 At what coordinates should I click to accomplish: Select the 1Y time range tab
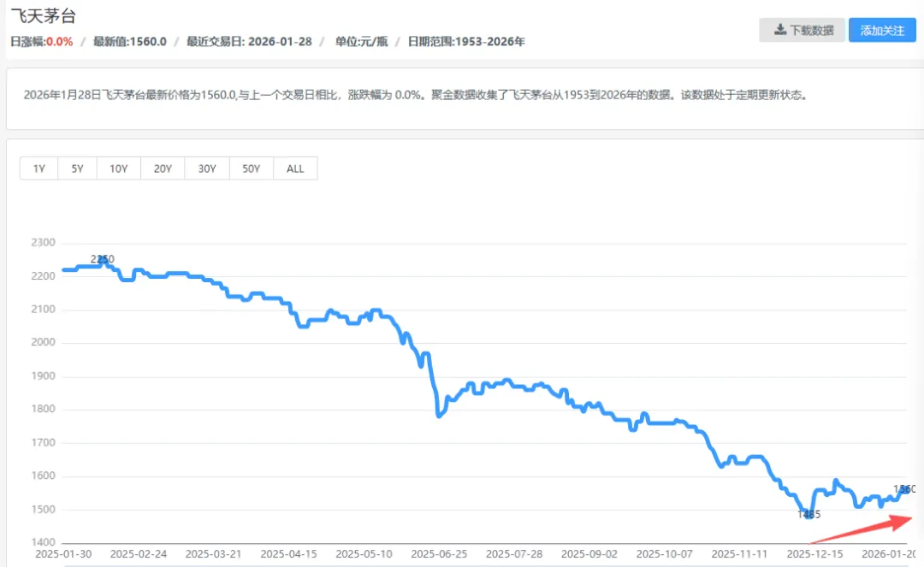click(x=38, y=168)
